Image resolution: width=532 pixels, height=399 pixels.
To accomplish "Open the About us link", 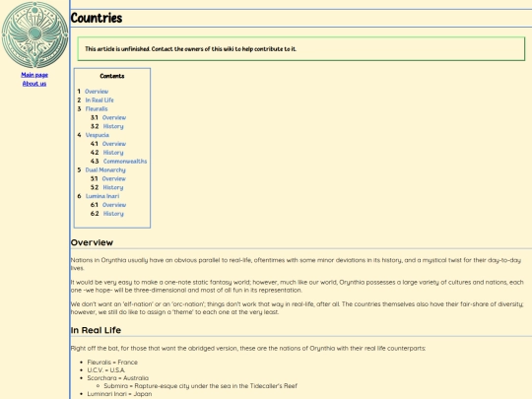I will coord(34,84).
